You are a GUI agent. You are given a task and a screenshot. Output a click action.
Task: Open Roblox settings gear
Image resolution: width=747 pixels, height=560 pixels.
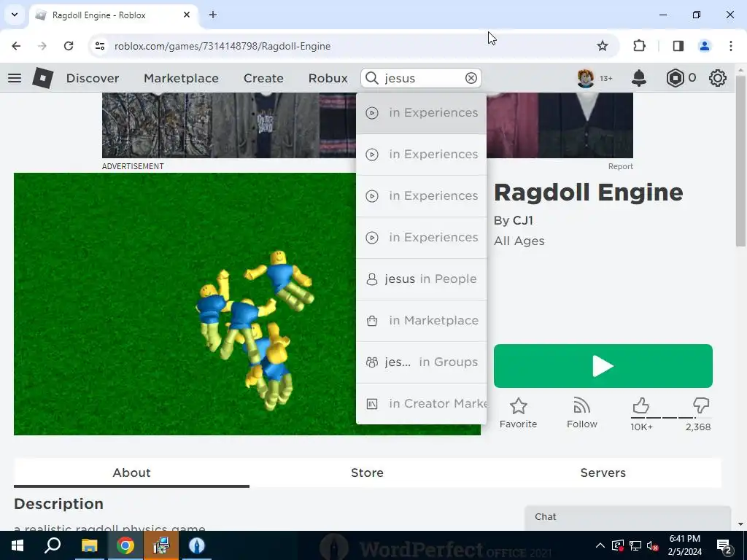718,78
